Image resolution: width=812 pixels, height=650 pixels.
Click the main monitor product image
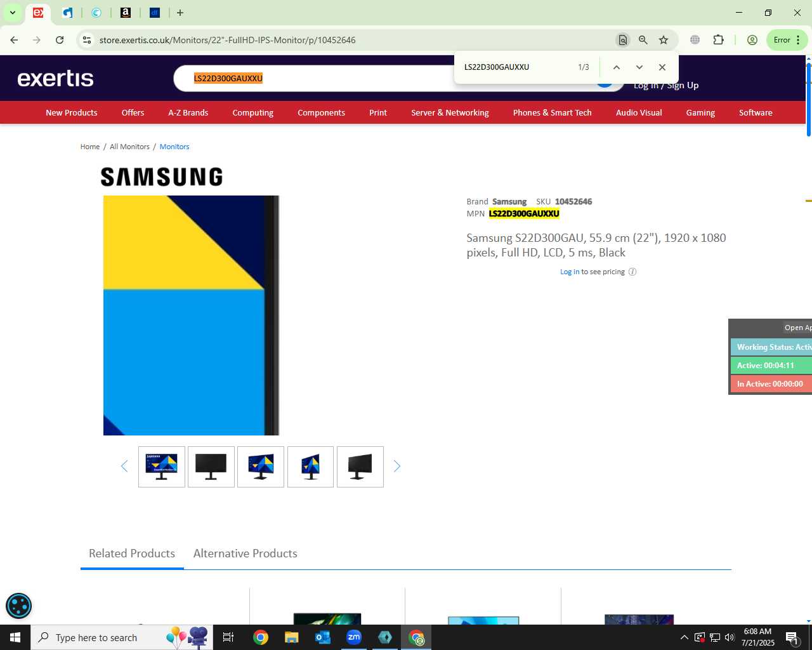191,315
